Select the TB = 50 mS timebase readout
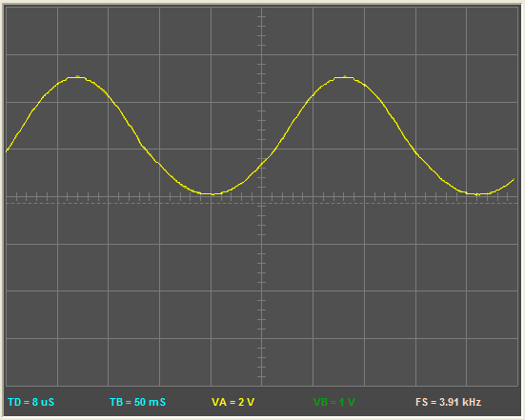The width and height of the screenshot is (525, 420). point(137,402)
